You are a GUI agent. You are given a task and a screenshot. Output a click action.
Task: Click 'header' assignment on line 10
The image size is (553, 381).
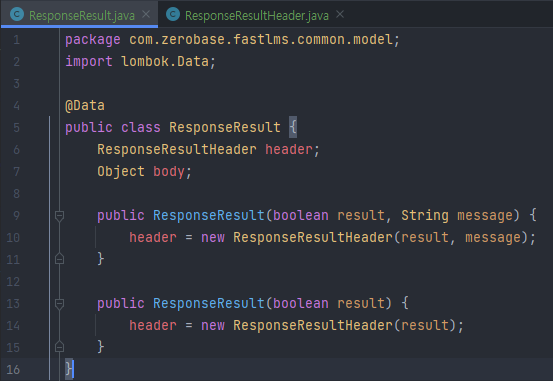coord(153,237)
